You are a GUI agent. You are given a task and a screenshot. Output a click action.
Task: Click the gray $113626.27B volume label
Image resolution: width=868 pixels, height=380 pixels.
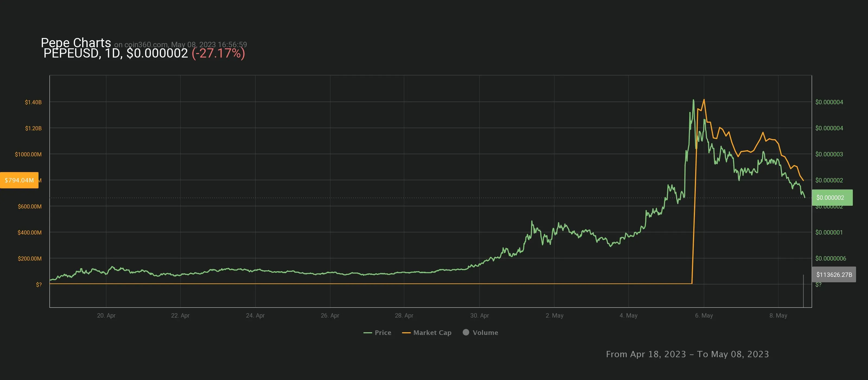834,274
